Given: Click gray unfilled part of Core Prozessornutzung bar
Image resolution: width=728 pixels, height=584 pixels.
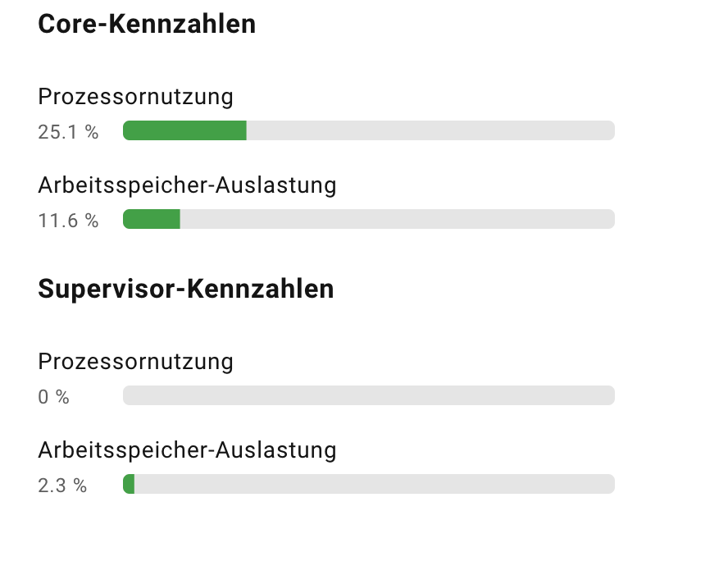Looking at the screenshot, I should pyautogui.click(x=430, y=130).
